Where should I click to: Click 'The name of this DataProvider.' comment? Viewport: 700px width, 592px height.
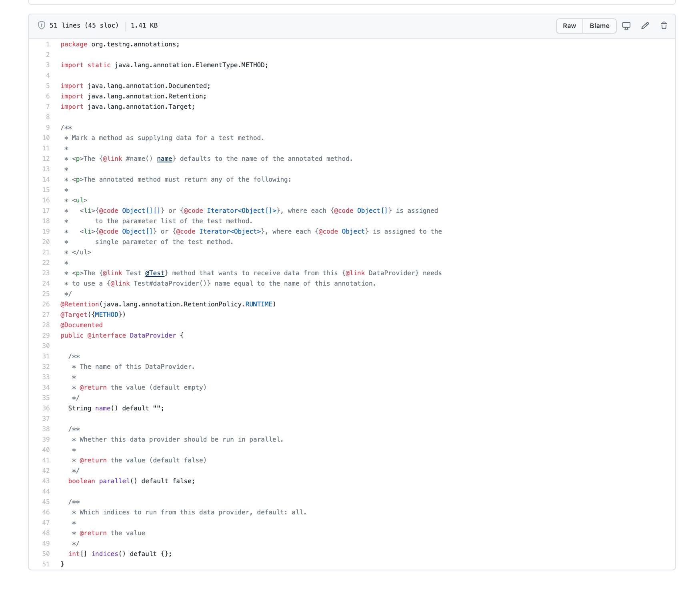tap(137, 367)
